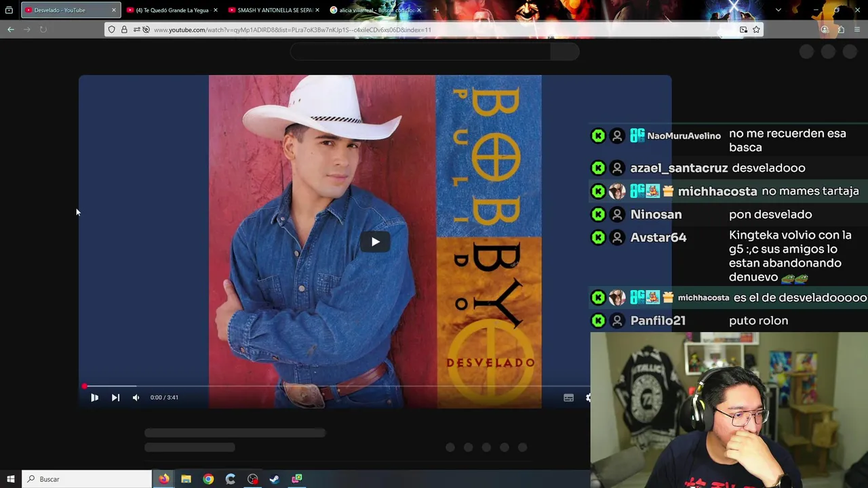
Task: Open the pink-green chat app on taskbar
Action: tap(297, 479)
